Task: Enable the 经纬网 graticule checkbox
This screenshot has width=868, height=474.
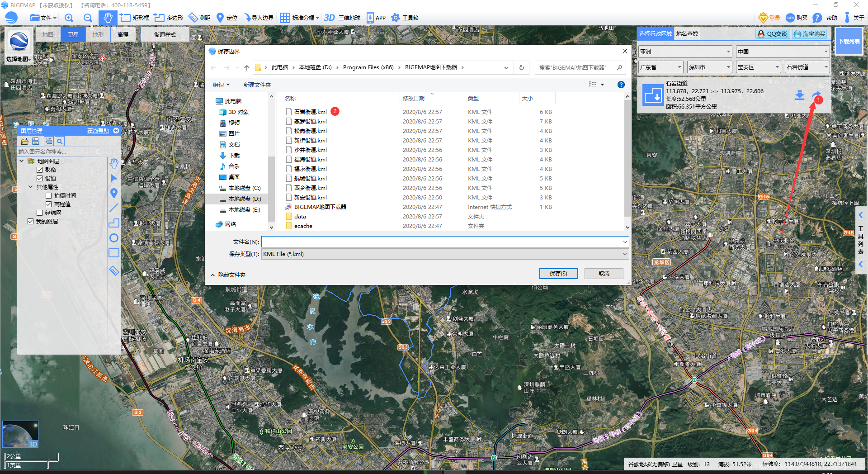Action: tap(40, 213)
